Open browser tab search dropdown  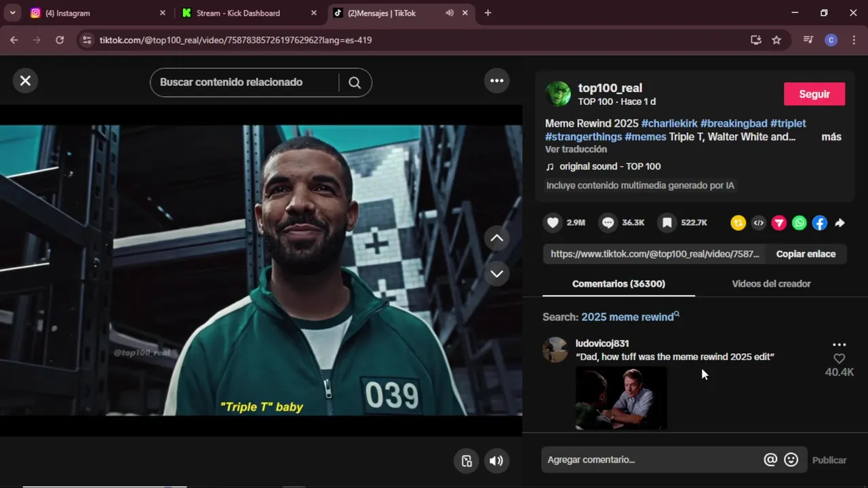[12, 13]
